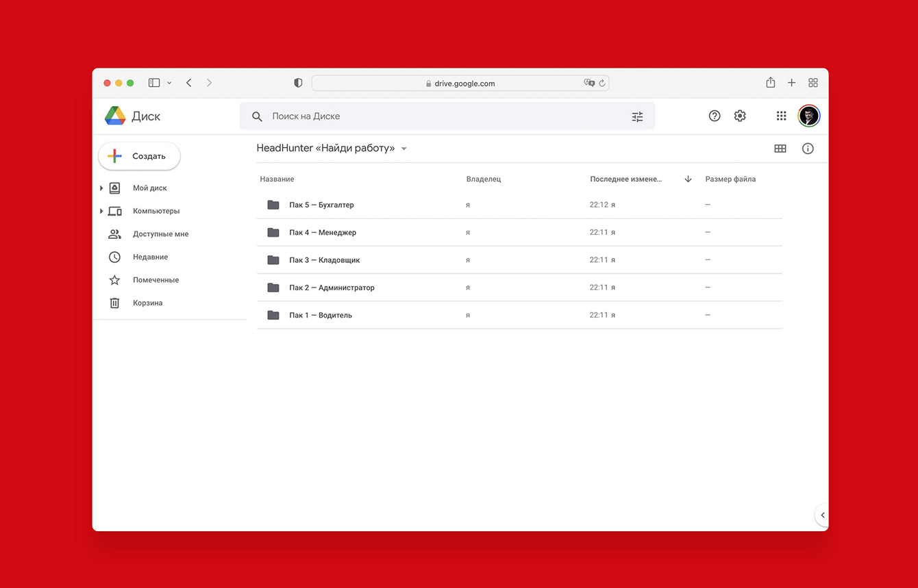Expand the Компьютеры tree arrow
The width and height of the screenshot is (918, 588).
(x=101, y=212)
